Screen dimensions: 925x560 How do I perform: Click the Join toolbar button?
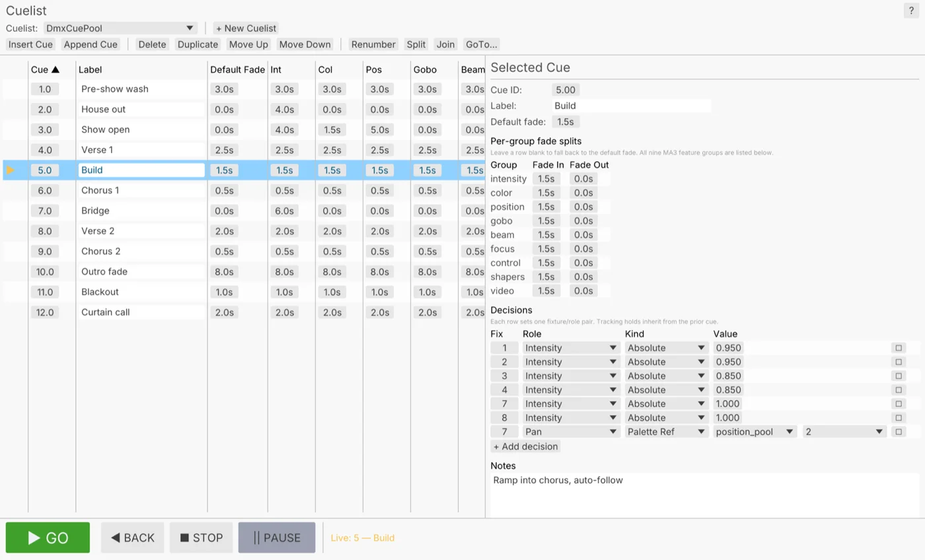tap(446, 44)
